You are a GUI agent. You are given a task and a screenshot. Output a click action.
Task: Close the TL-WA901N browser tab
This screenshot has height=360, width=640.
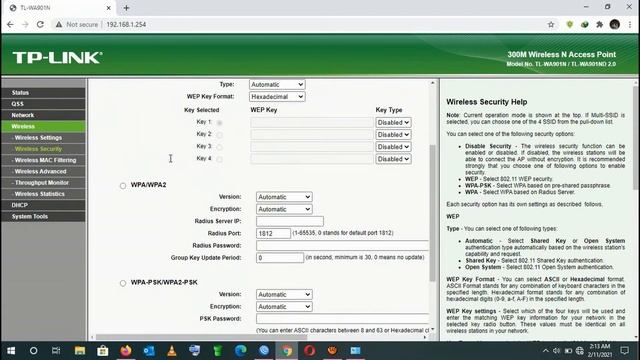(109, 8)
